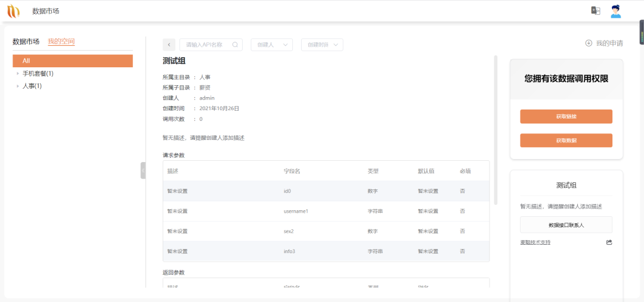Image resolution: width=644 pixels, height=302 pixels.
Task: Click the 数据接口联系人 button
Action: pos(566,225)
